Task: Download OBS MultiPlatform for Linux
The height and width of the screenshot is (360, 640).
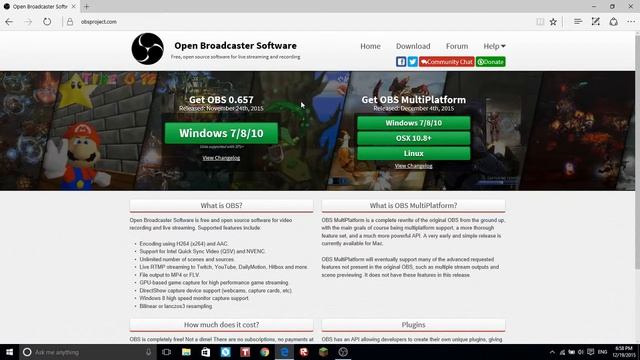Action: [413, 153]
